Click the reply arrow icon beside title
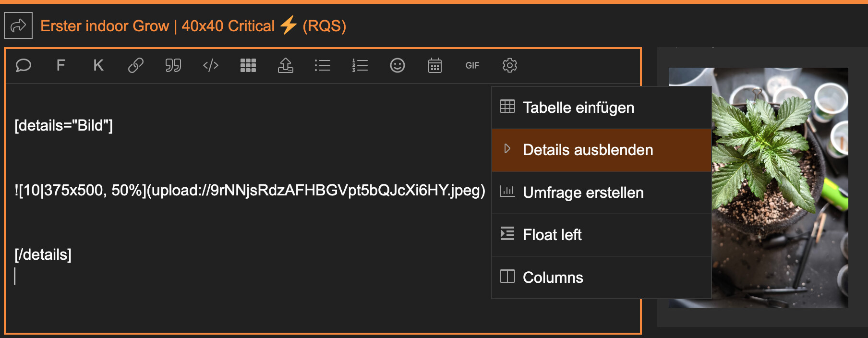 (x=18, y=25)
